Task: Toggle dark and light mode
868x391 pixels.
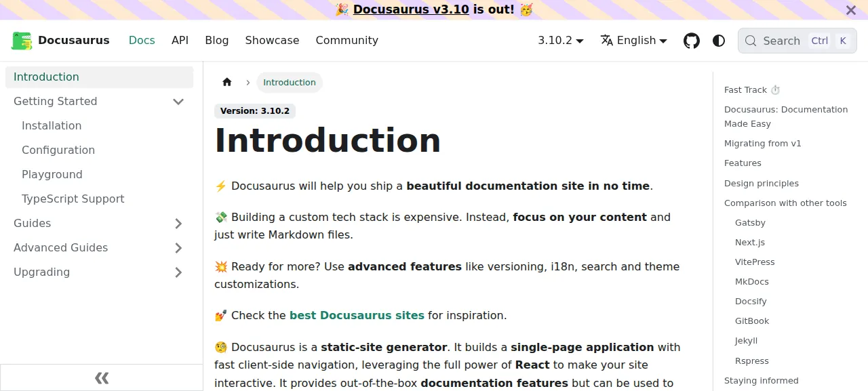Action: 719,41
